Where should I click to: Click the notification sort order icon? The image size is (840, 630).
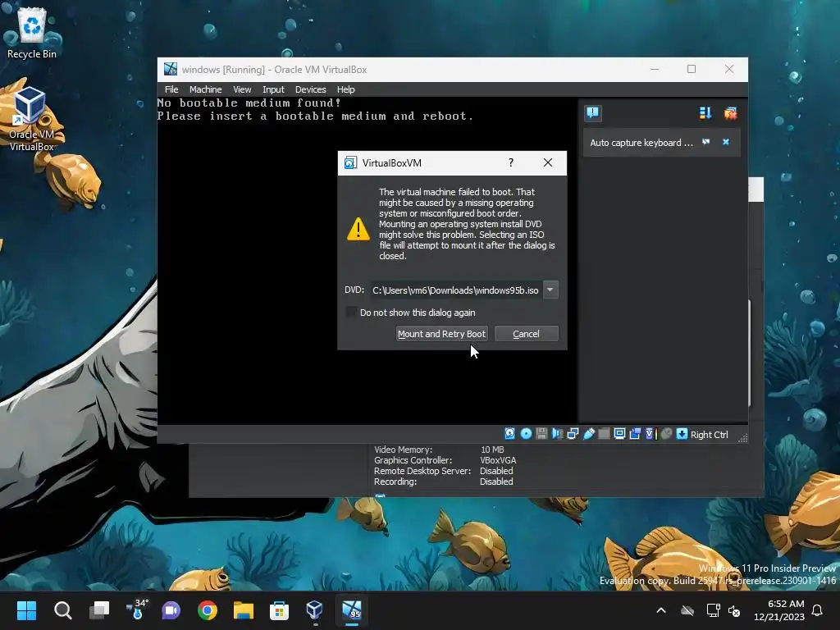click(x=705, y=112)
